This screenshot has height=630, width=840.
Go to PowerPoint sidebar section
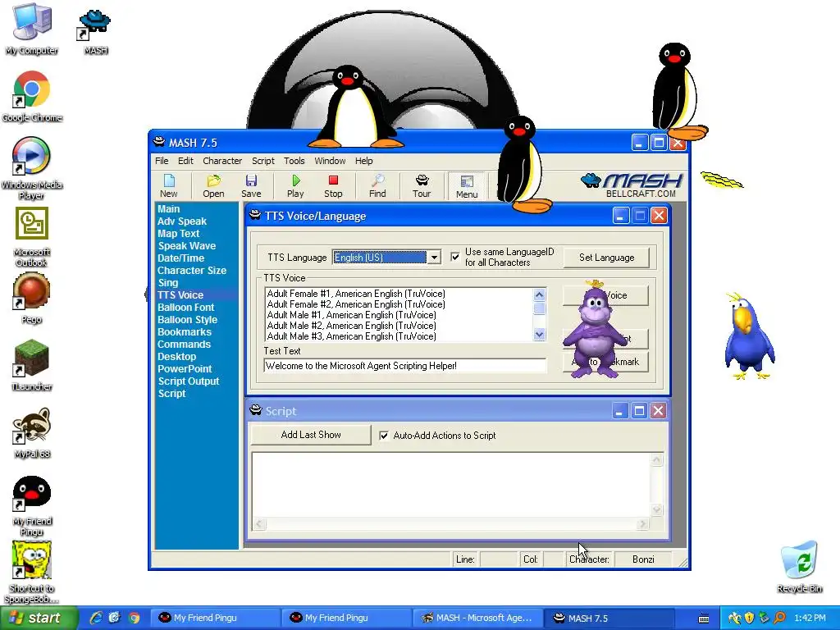point(185,369)
